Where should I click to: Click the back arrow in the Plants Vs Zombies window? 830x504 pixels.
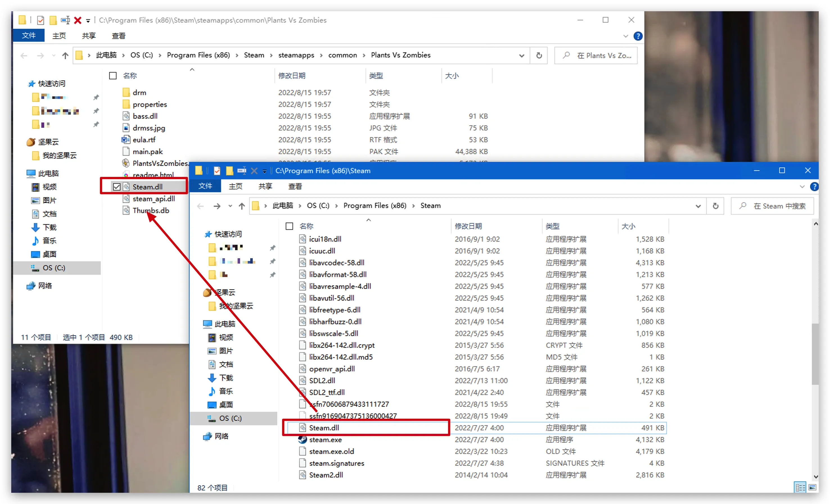pyautogui.click(x=24, y=55)
